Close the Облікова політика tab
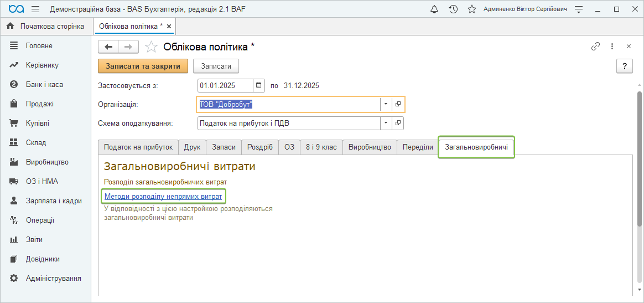 coord(169,26)
